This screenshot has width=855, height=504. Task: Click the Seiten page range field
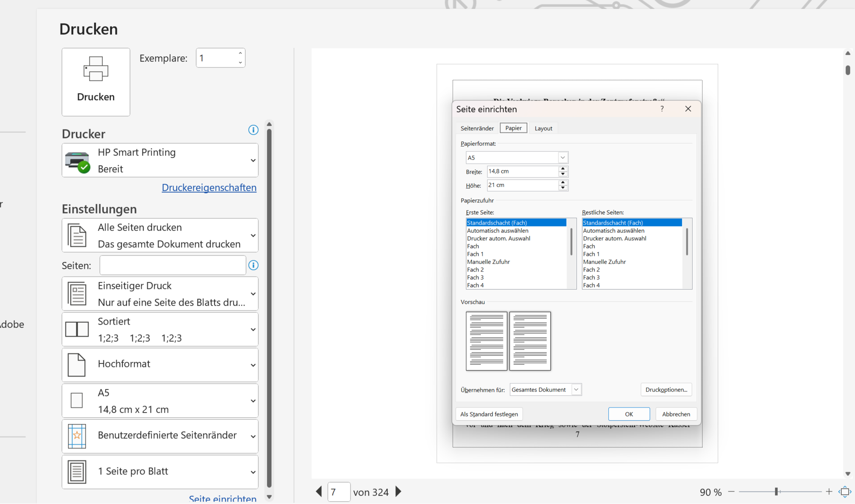point(173,265)
